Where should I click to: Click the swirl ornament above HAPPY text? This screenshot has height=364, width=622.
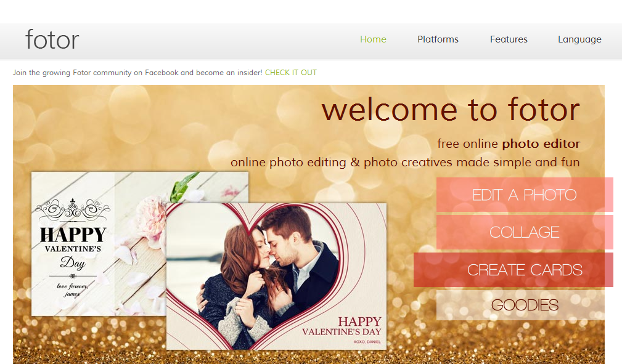(x=72, y=210)
